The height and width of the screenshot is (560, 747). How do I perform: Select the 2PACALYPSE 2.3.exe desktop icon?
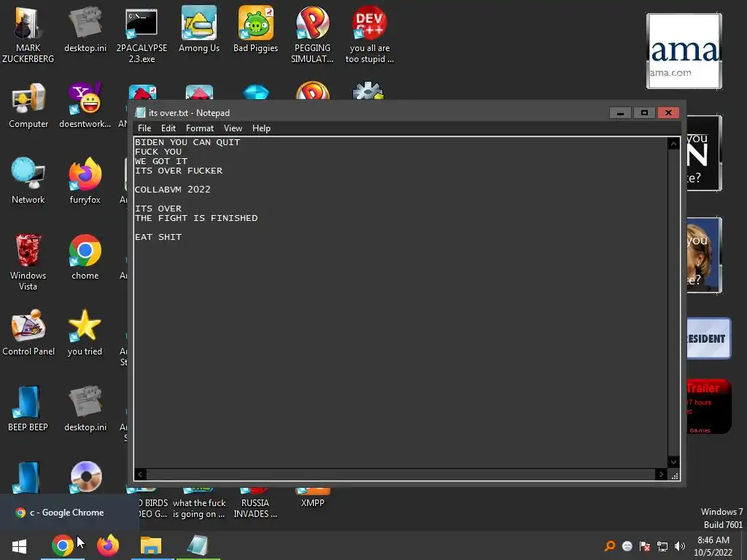[142, 34]
